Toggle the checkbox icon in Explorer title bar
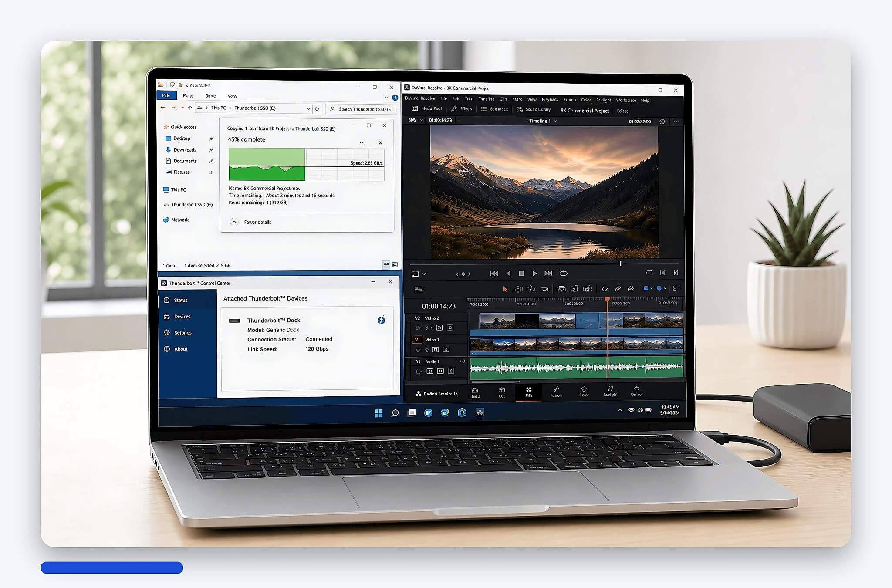This screenshot has width=892, height=588. [x=172, y=85]
